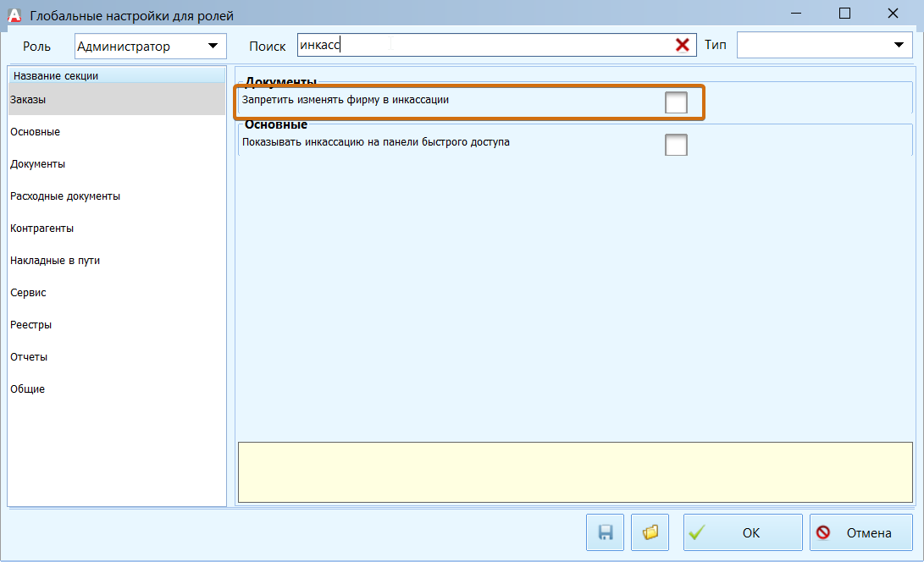The width and height of the screenshot is (924, 562).
Task: Open the Документы section in list
Action: pyautogui.click(x=117, y=163)
